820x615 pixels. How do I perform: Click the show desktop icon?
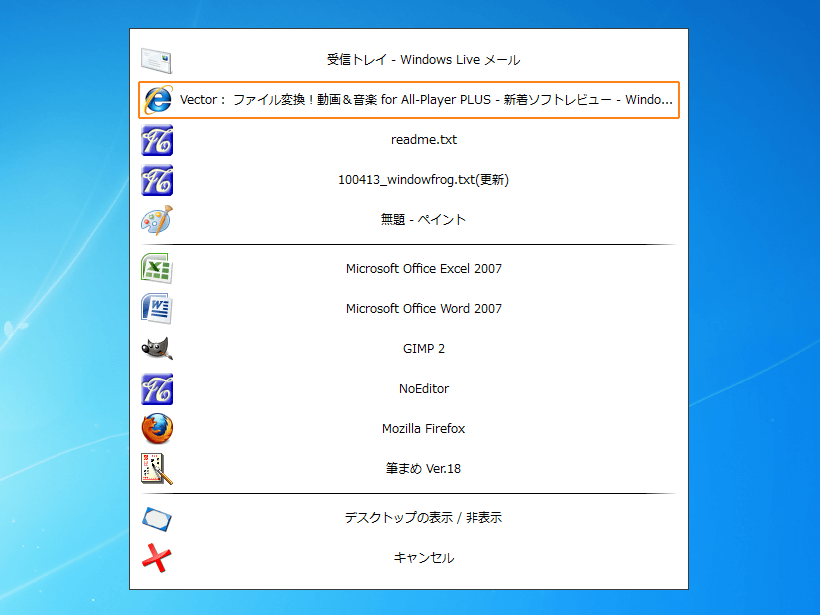[157, 519]
